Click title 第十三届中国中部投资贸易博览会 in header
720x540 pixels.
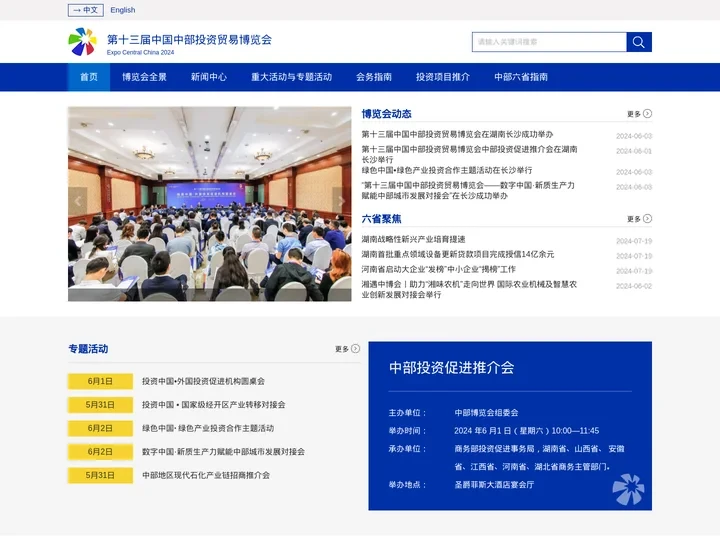click(x=189, y=39)
